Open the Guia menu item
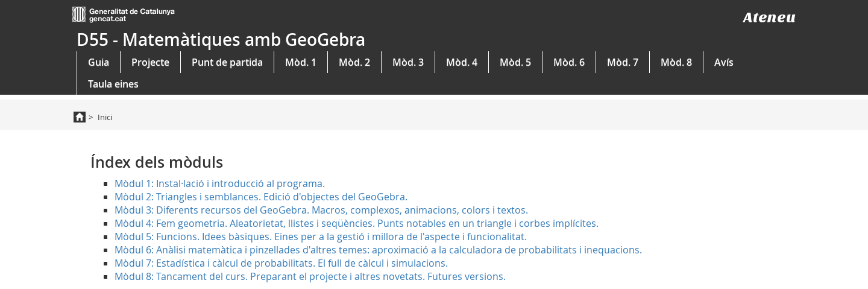Viewport: 868px width, 289px height. (98, 62)
